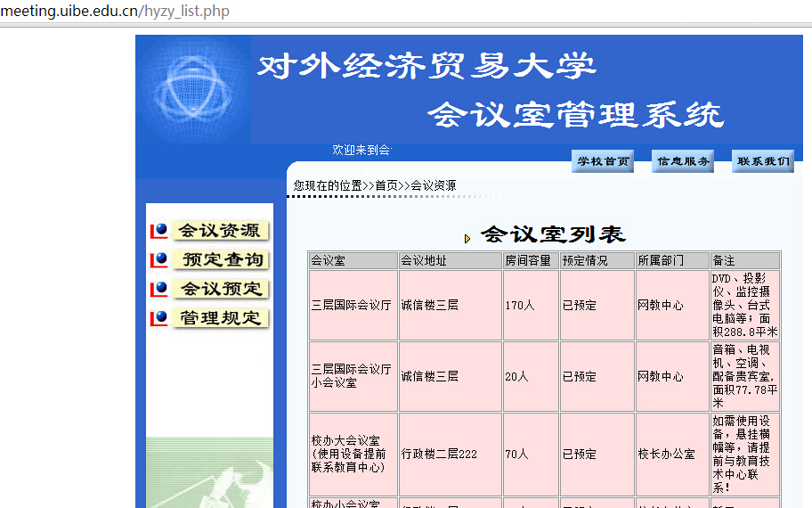Click the 校长办公室 department cell
812x508 pixels.
pyautogui.click(x=672, y=455)
